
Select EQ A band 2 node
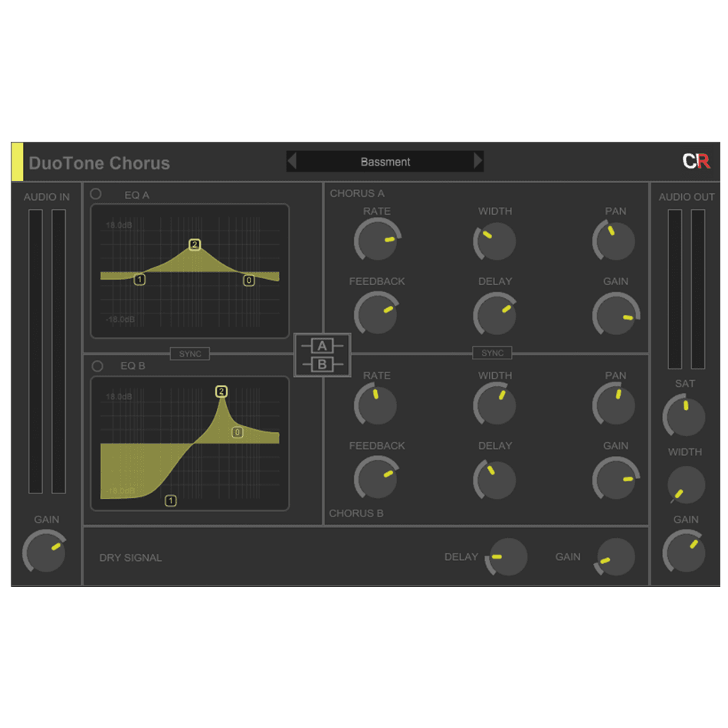(195, 244)
